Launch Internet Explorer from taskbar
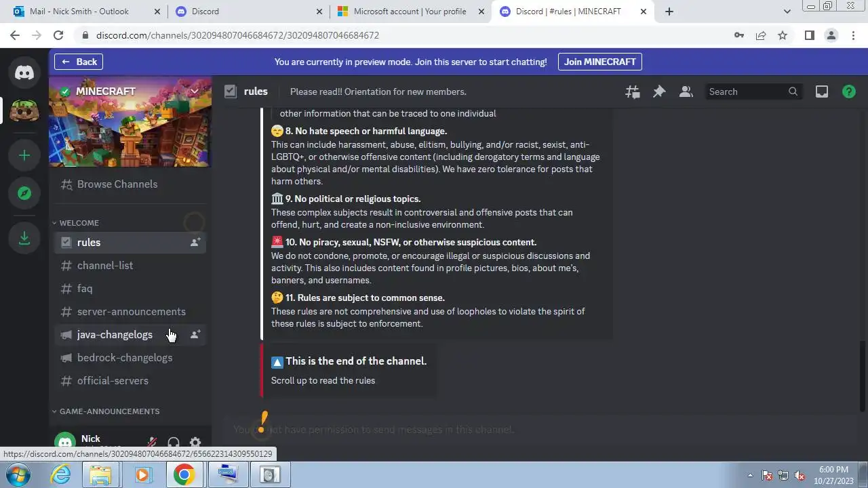This screenshot has height=488, width=868. pyautogui.click(x=61, y=475)
